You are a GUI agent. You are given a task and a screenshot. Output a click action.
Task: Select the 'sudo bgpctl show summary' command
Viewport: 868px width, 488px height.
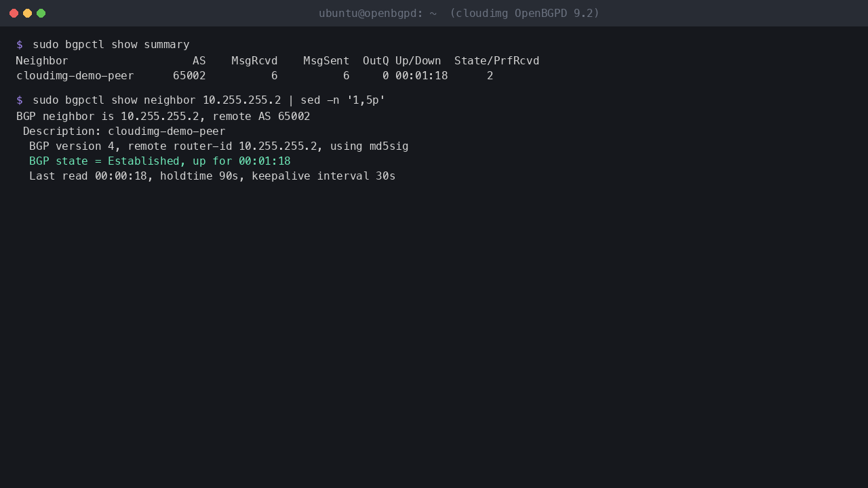(x=111, y=45)
